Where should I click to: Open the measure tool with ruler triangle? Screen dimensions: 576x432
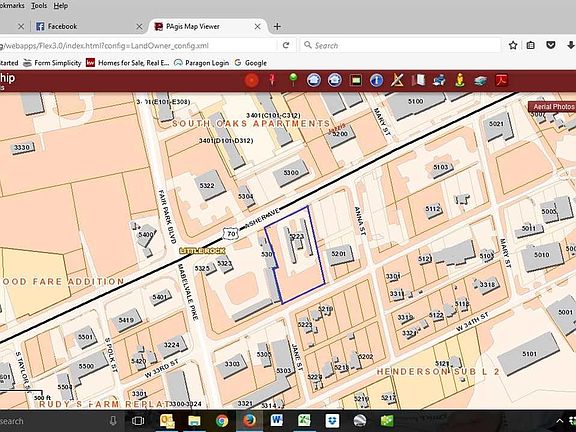click(x=397, y=80)
